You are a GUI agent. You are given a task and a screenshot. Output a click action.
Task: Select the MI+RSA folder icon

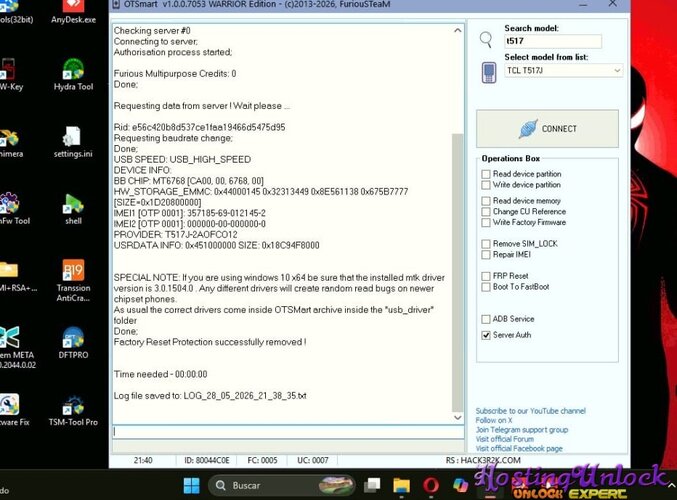15,276
